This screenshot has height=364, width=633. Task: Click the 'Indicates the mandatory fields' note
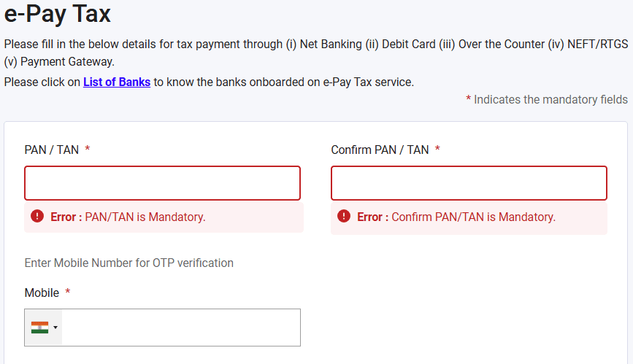(547, 99)
